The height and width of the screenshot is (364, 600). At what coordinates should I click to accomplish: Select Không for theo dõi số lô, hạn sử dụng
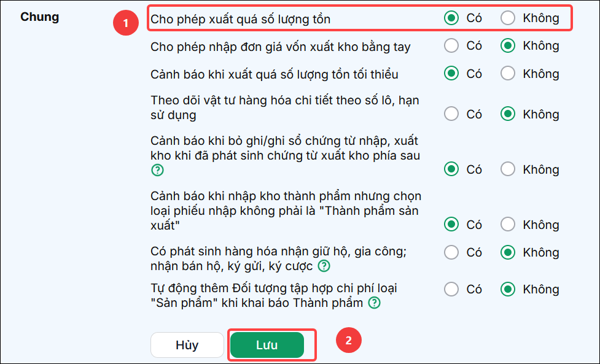click(x=508, y=114)
